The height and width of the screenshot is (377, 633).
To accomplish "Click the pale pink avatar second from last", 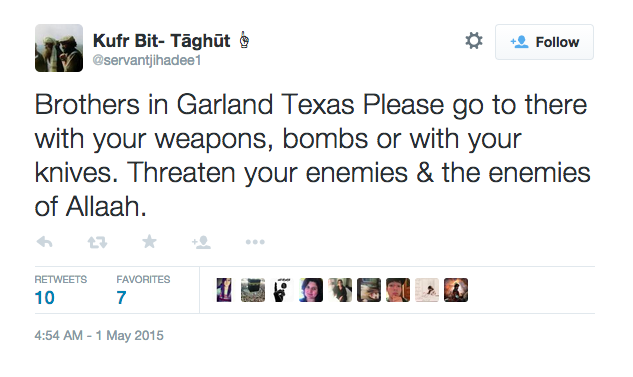I will (427, 290).
